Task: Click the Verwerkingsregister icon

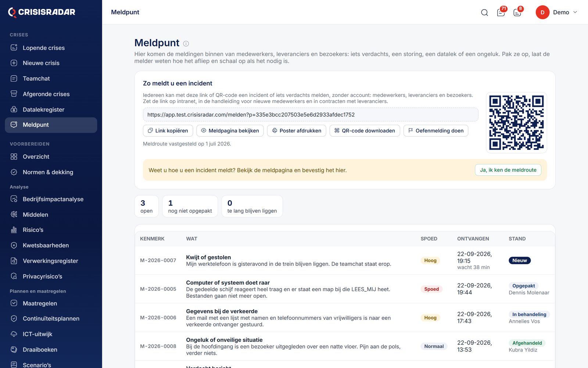Action: 14,261
